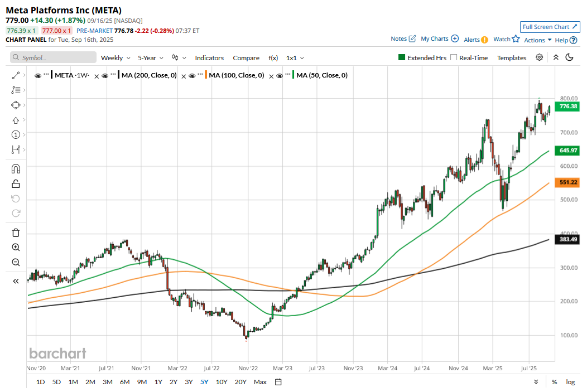The width and height of the screenshot is (587, 392).
Task: Click the MA 100 orange color swatch
Action: [x=206, y=75]
